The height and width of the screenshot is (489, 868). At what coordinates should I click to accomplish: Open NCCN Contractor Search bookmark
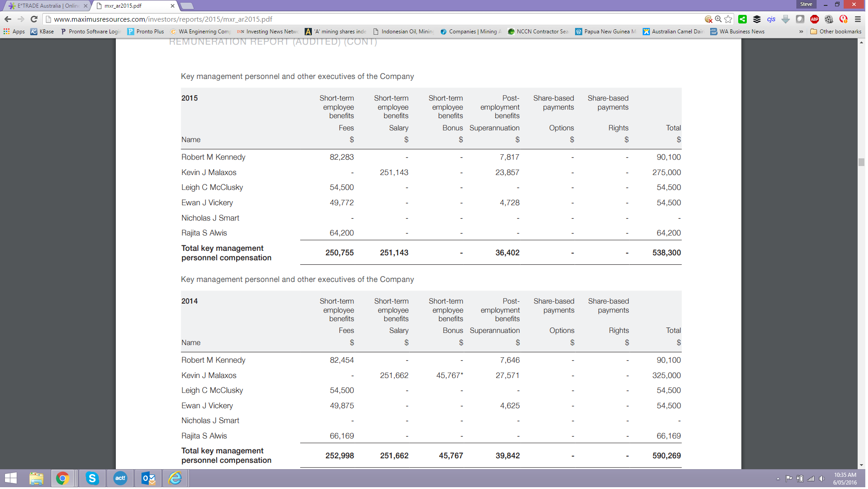(539, 32)
